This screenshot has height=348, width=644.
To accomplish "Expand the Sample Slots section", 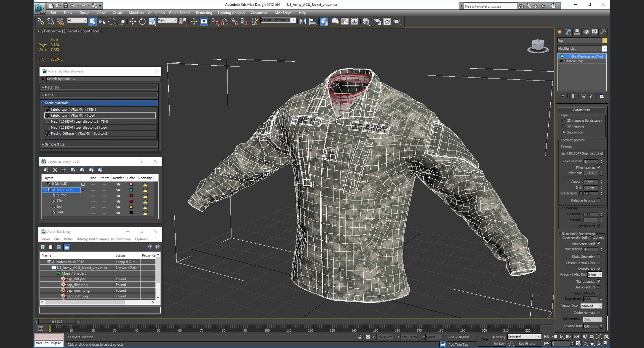I will (x=99, y=144).
